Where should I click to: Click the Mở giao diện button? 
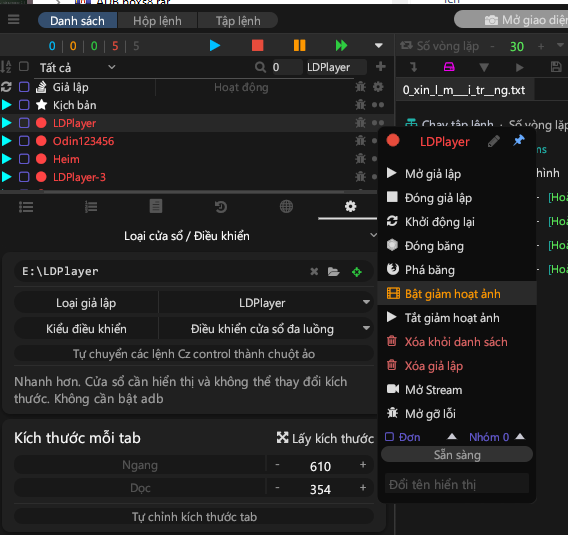511,20
